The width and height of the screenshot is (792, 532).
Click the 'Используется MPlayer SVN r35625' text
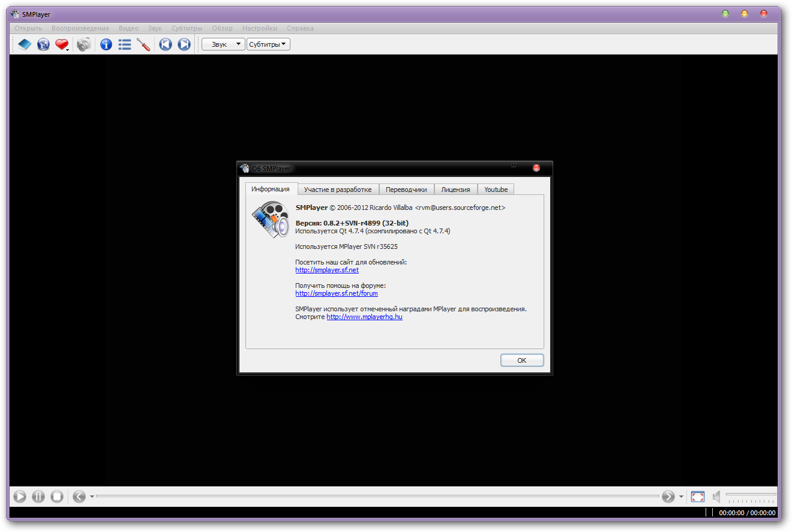[x=346, y=247]
